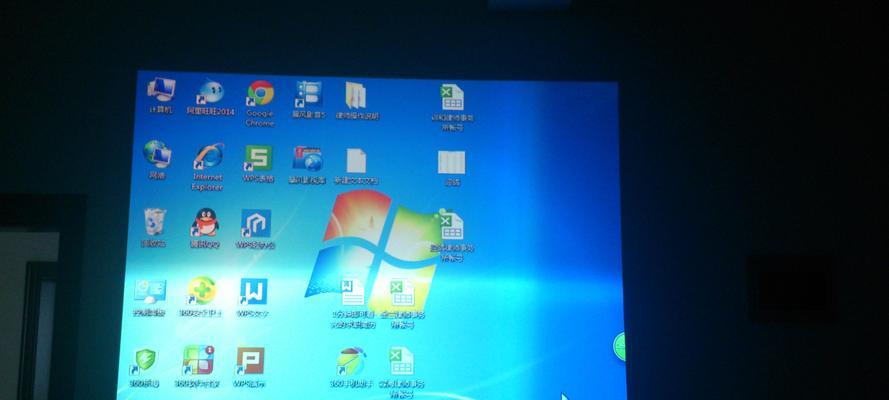Image resolution: width=889 pixels, height=400 pixels.
Task: Open the 360 Mobile Assistant shortcut
Action: (x=352, y=368)
